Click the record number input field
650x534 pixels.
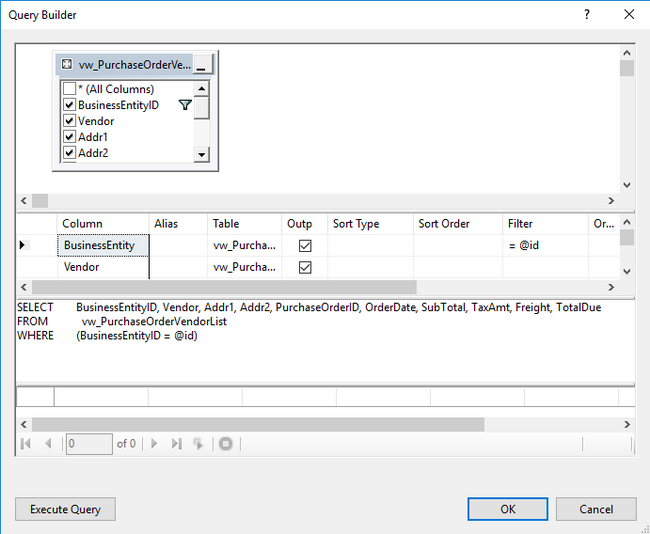pos(89,444)
